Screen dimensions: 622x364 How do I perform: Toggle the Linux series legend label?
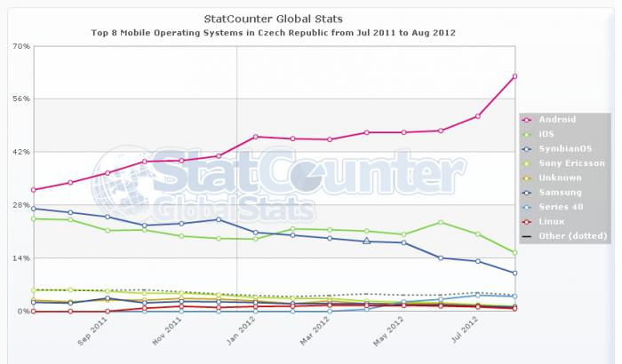click(x=553, y=222)
